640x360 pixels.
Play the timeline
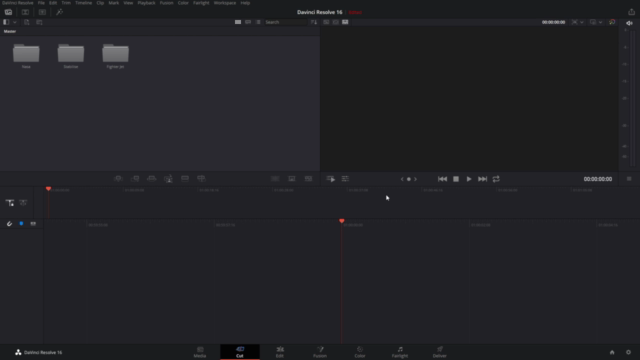pyautogui.click(x=469, y=179)
